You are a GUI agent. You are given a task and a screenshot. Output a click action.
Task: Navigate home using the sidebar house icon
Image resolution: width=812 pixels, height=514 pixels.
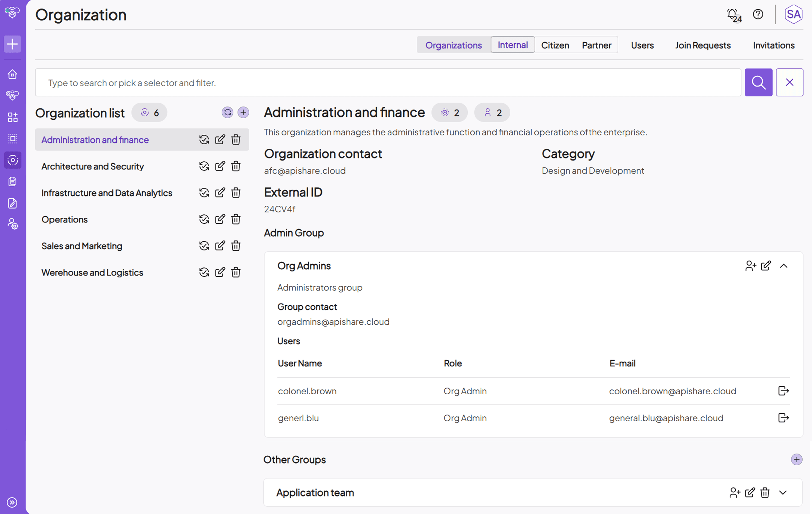pyautogui.click(x=12, y=74)
